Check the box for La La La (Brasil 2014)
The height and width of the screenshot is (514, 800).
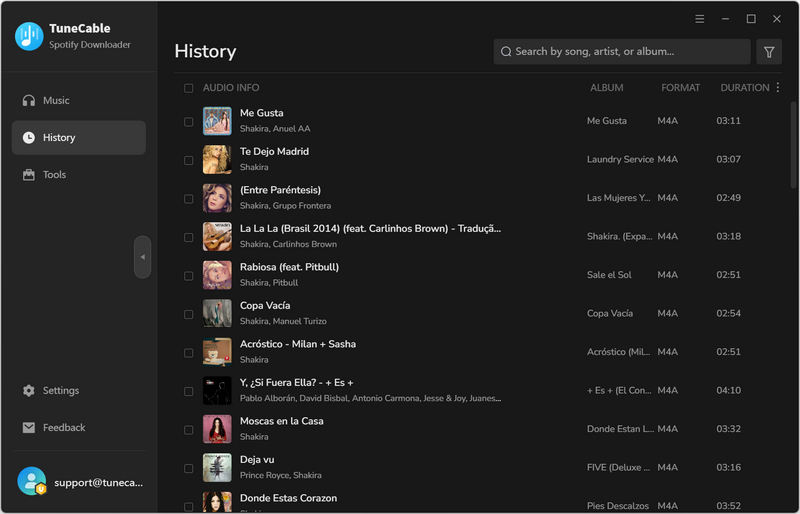[188, 237]
